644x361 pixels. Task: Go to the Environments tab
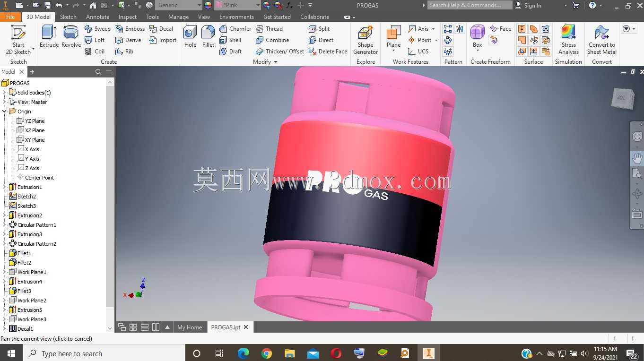coord(236,17)
